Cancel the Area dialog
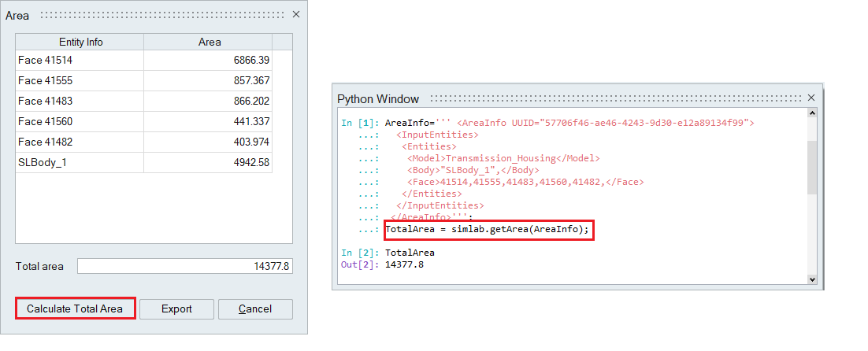The width and height of the screenshot is (868, 351). (255, 309)
